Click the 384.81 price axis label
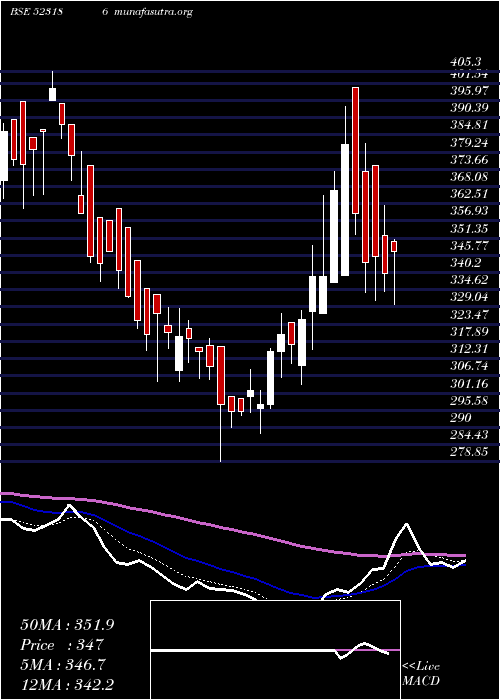Viewport: 500px width, 700px height. [469, 125]
